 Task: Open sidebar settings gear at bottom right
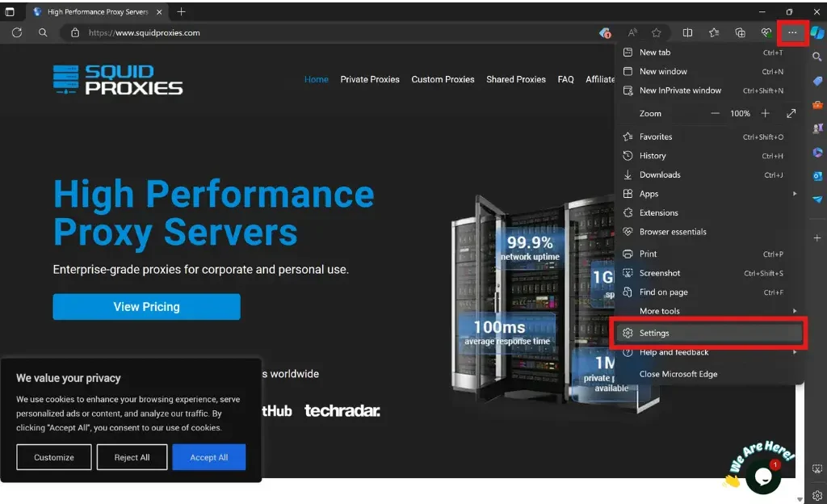pyautogui.click(x=817, y=496)
